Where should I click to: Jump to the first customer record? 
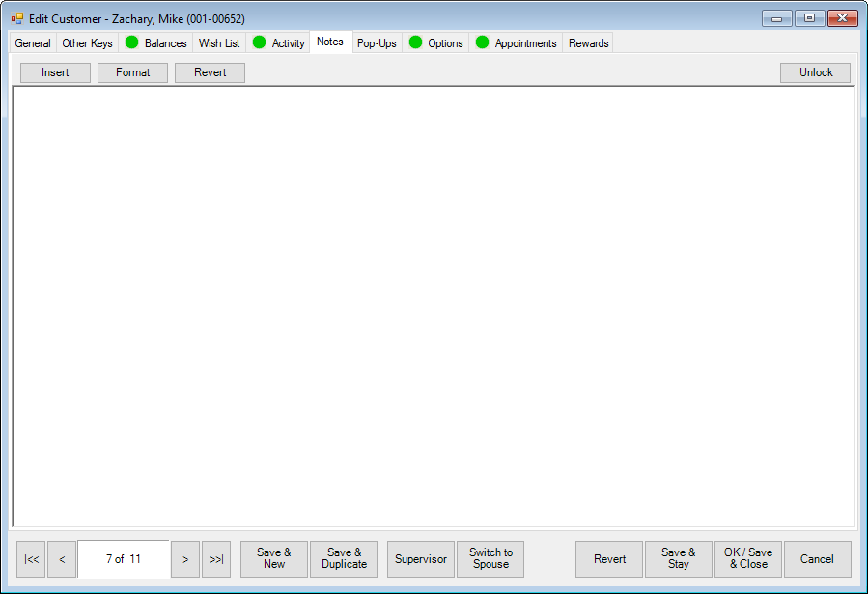31,559
